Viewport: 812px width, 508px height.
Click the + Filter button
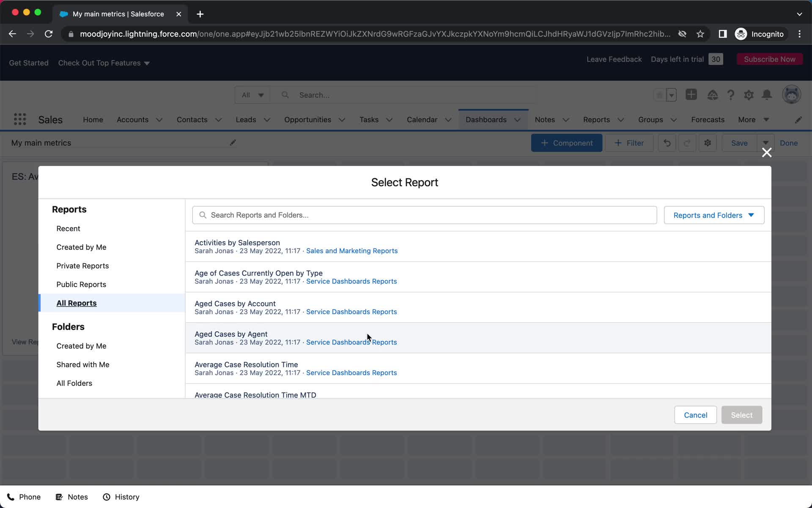(629, 143)
